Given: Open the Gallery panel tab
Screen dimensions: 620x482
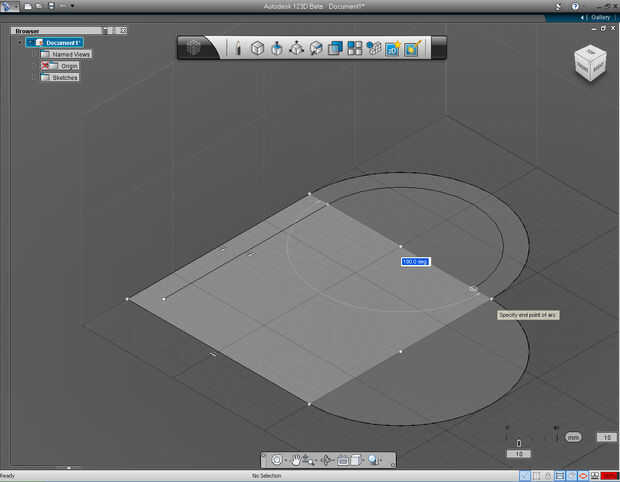Looking at the screenshot, I should [600, 17].
